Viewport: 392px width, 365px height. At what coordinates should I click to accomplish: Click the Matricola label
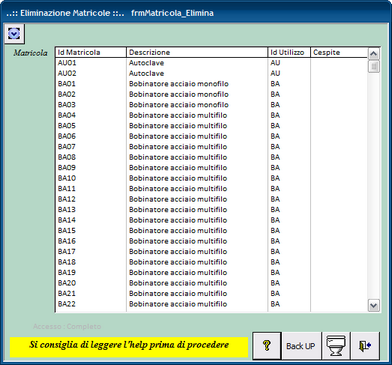click(x=30, y=53)
